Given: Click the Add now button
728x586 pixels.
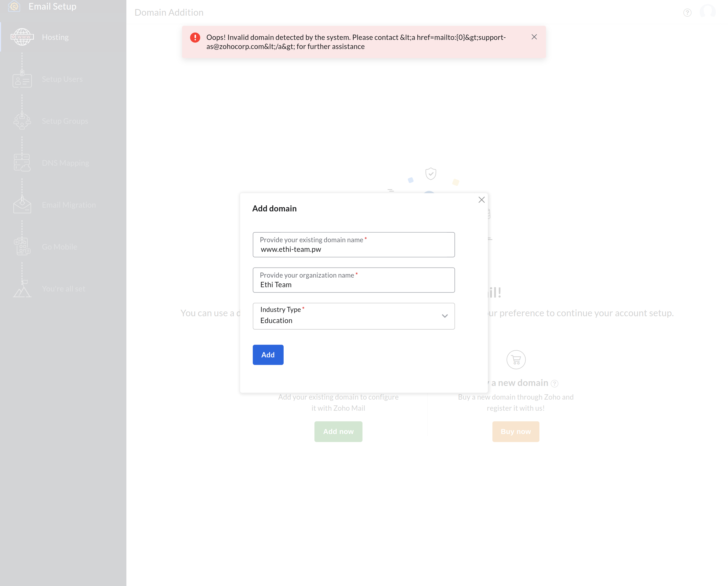Looking at the screenshot, I should 338,432.
